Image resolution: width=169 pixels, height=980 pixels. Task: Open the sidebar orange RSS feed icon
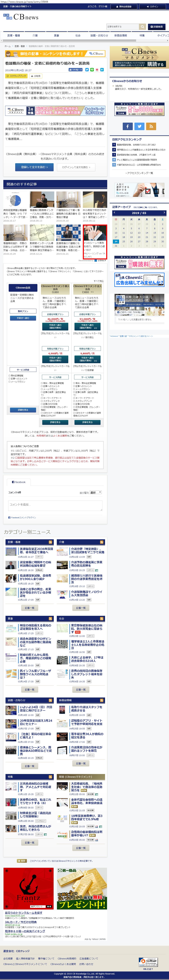point(151,126)
